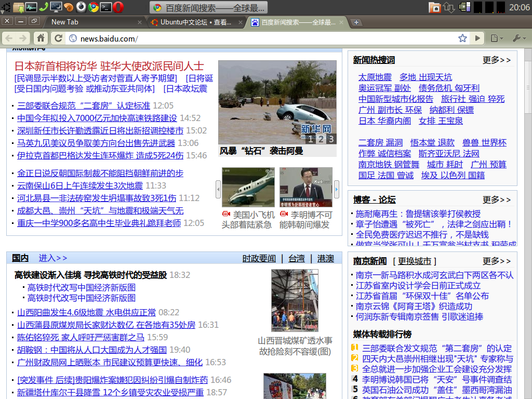Close the New Tab tab

click(139, 22)
